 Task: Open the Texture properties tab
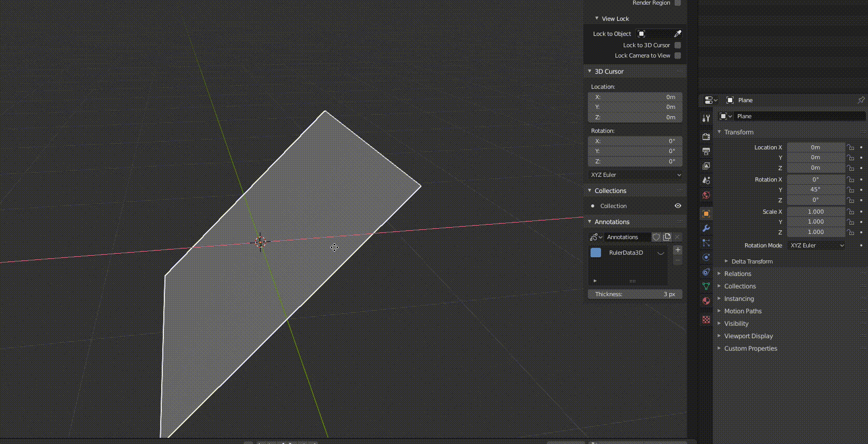pyautogui.click(x=706, y=320)
